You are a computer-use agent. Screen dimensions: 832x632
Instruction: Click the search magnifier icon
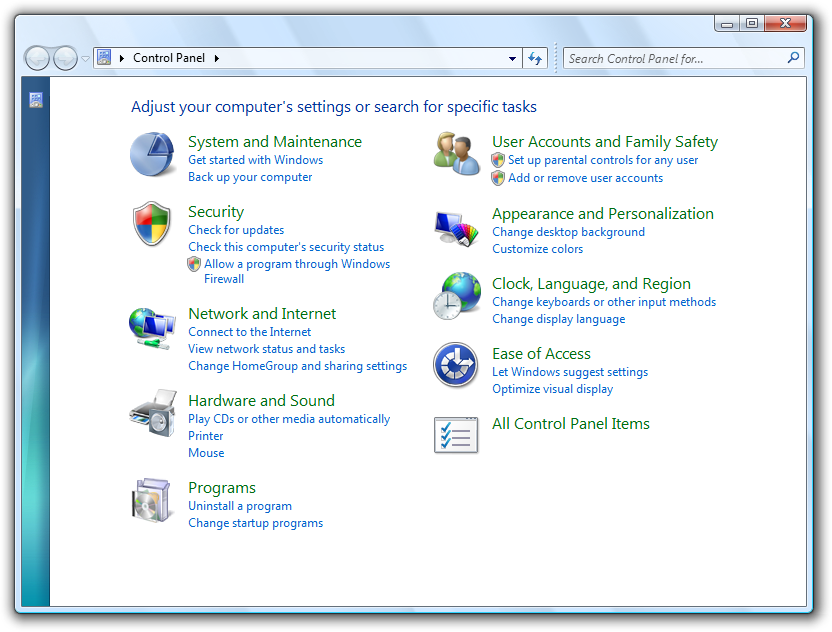click(x=793, y=57)
